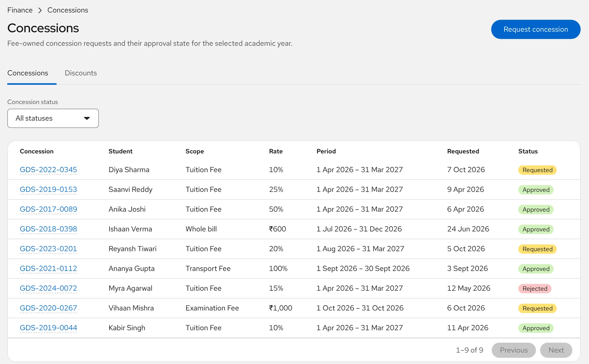Click the Period column header
This screenshot has width=589, height=364.
tap(326, 151)
